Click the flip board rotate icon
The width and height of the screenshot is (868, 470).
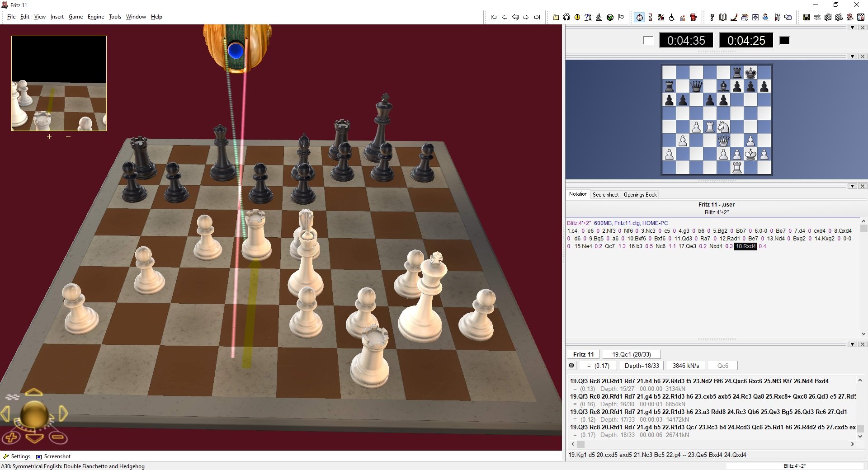click(x=566, y=17)
